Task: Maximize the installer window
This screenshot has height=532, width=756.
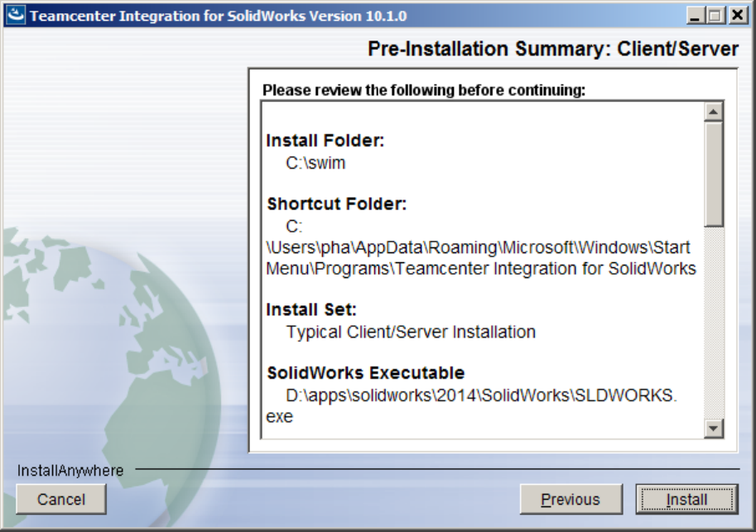Action: (714, 16)
